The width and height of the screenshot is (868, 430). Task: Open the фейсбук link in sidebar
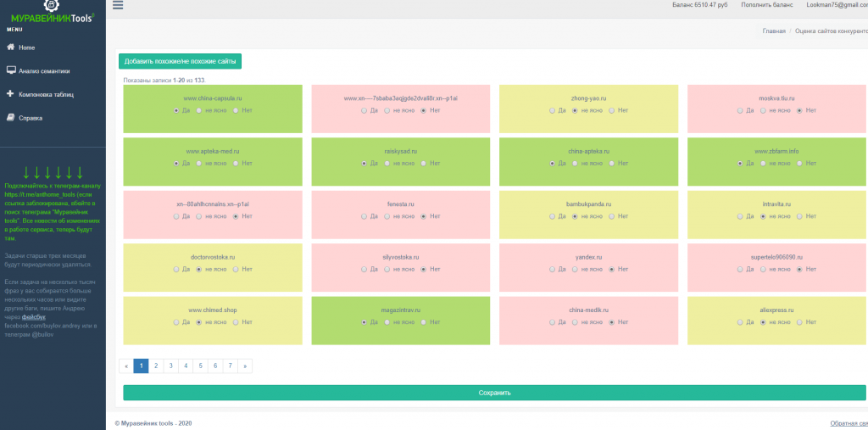[30, 317]
